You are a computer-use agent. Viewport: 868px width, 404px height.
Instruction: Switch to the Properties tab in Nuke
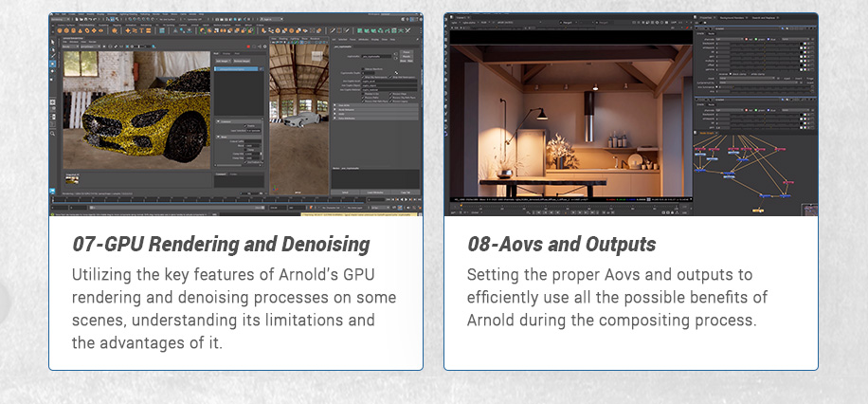coord(706,16)
